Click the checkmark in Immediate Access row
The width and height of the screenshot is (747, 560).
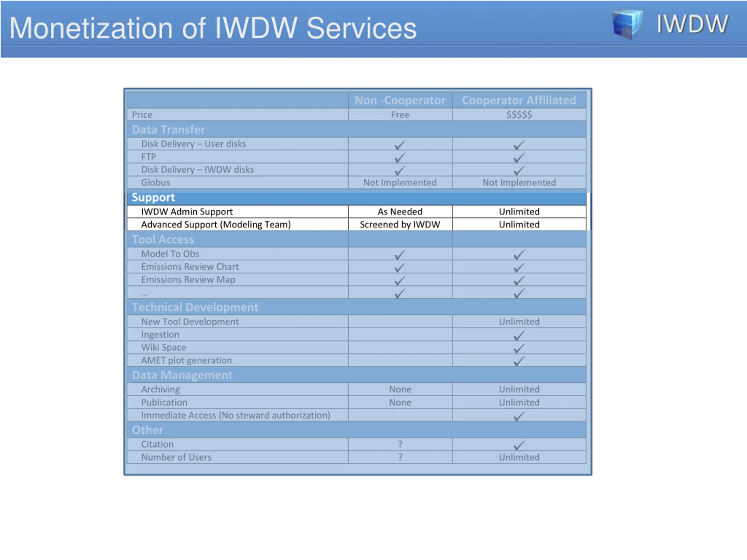pyautogui.click(x=519, y=416)
